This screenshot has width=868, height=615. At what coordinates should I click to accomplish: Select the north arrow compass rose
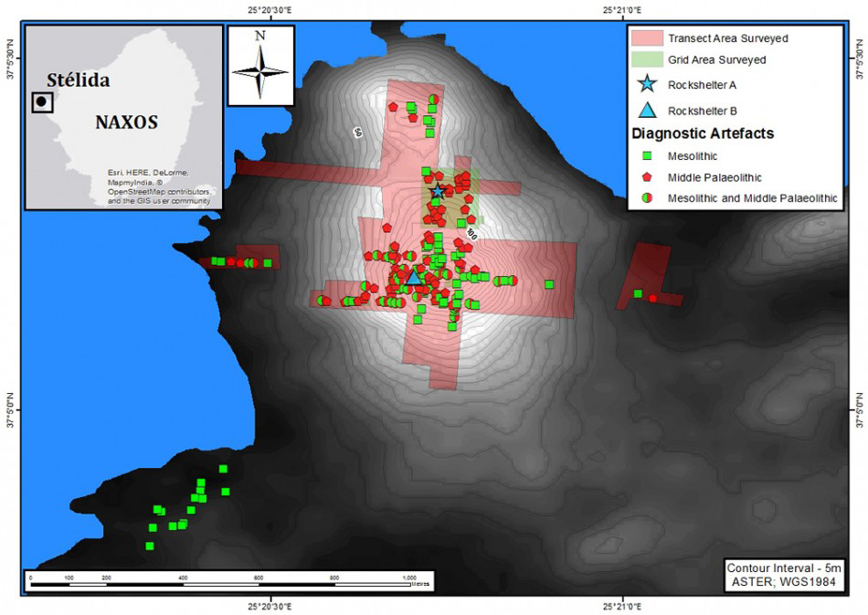point(260,65)
